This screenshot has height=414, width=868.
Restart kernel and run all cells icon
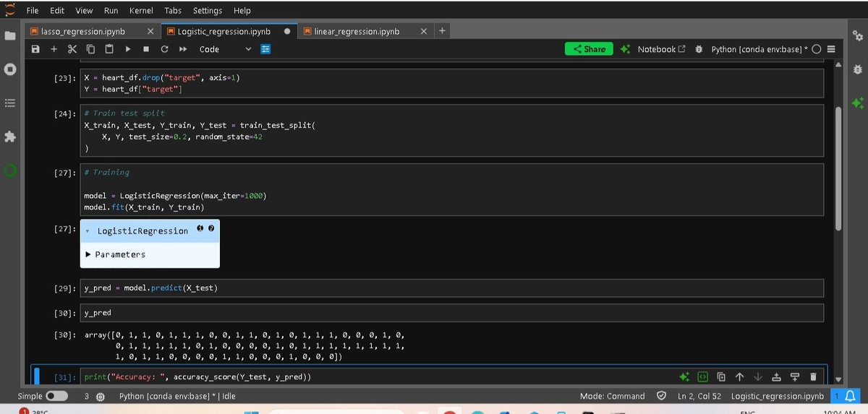pyautogui.click(x=183, y=49)
